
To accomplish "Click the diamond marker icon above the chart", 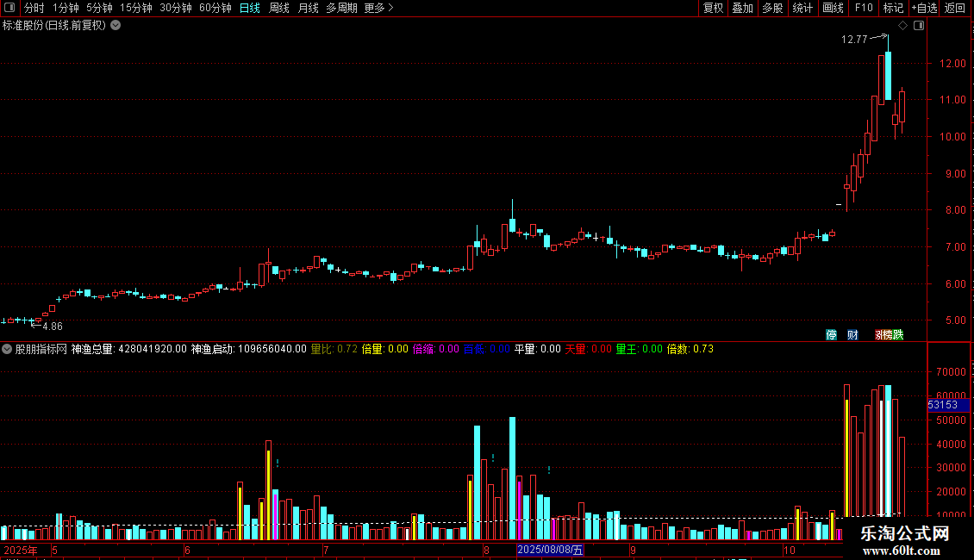I will pyautogui.click(x=903, y=26).
